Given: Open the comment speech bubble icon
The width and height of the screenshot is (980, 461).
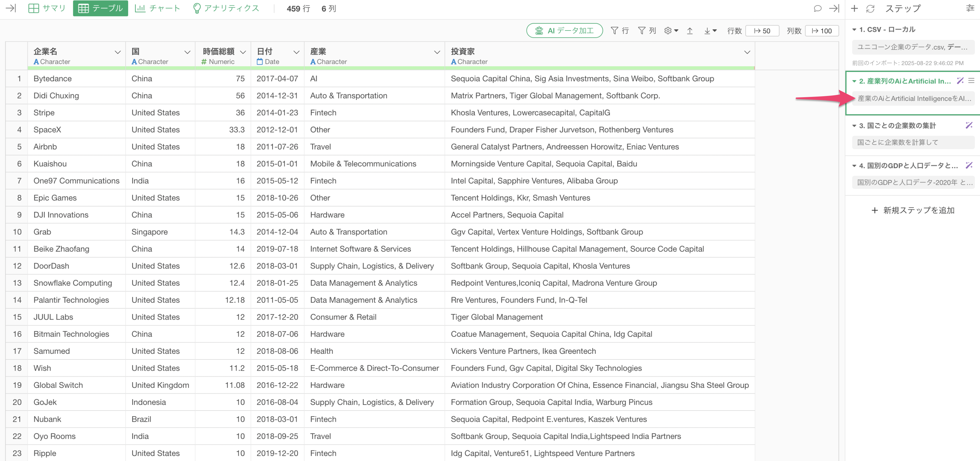Looking at the screenshot, I should click(818, 8).
